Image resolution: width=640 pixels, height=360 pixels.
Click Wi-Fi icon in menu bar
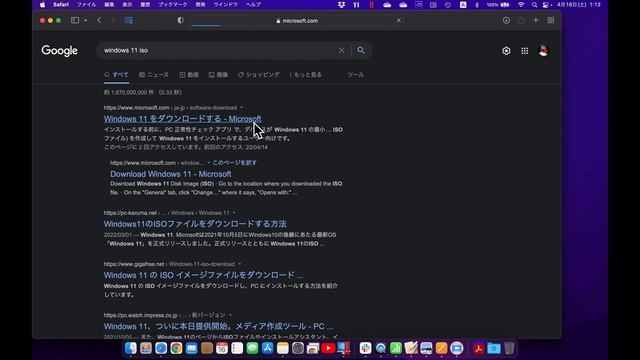point(521,4)
